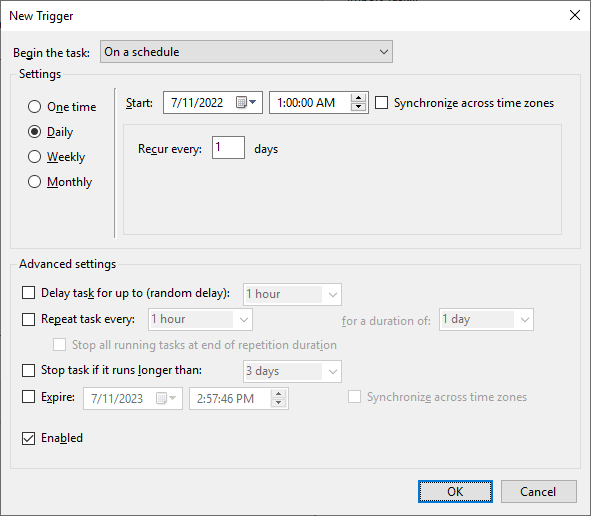Check Delay task for up to random delay
This screenshot has width=591, height=516.
pos(28,293)
